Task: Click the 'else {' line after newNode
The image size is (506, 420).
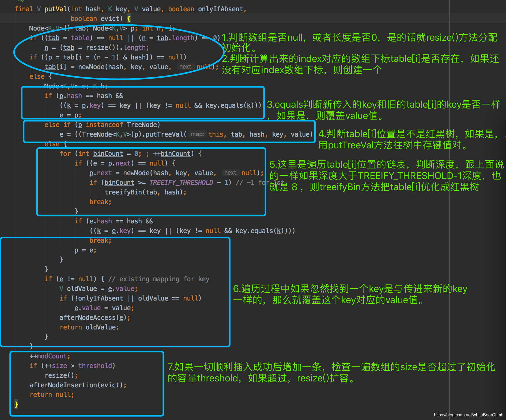Action: click(x=41, y=77)
